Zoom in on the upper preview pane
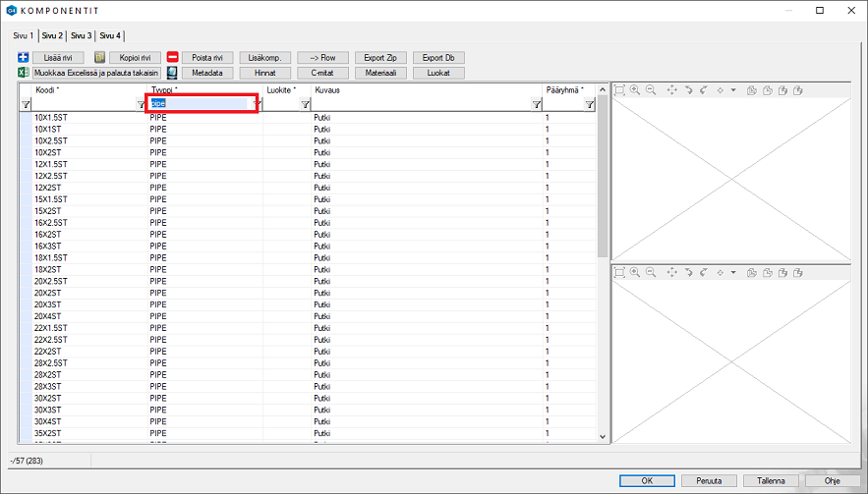868x494 pixels. 635,90
